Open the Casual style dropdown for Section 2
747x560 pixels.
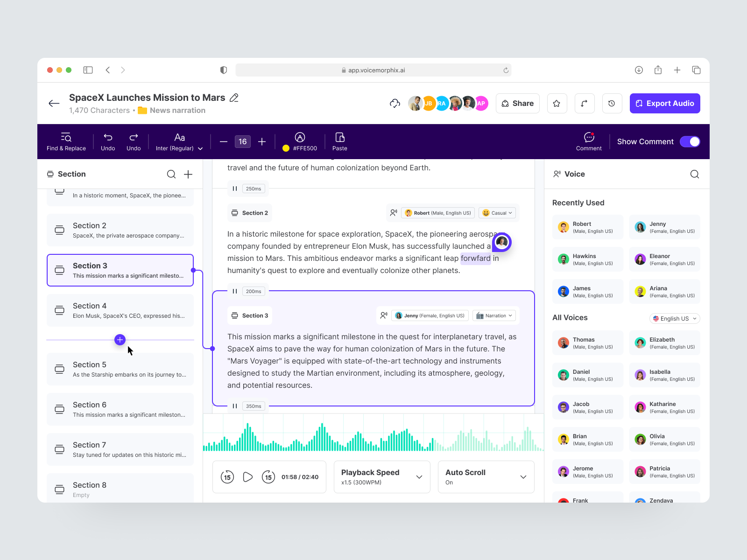point(497,213)
